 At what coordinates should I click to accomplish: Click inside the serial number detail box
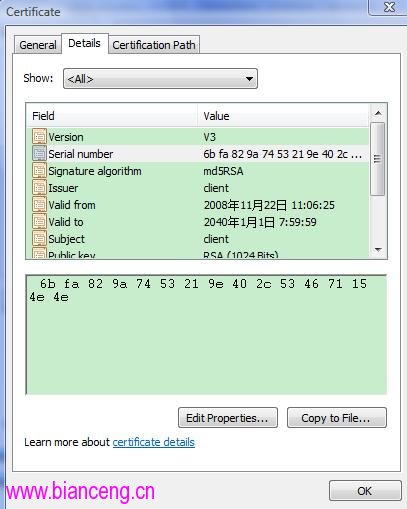206,335
